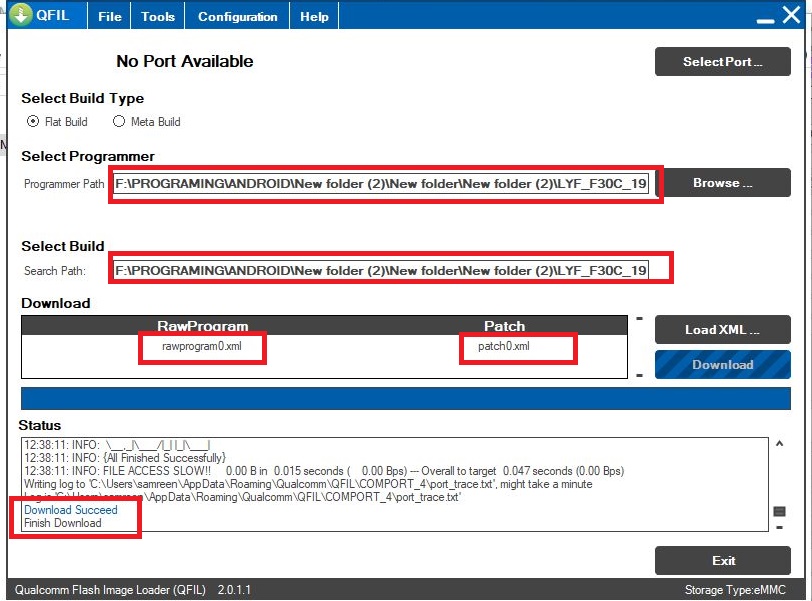The height and width of the screenshot is (601, 812).
Task: Click the Download Succeed status line
Action: point(71,510)
